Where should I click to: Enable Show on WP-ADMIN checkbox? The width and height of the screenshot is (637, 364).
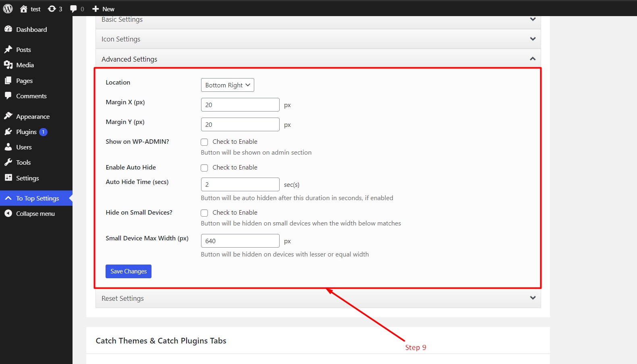click(x=204, y=142)
